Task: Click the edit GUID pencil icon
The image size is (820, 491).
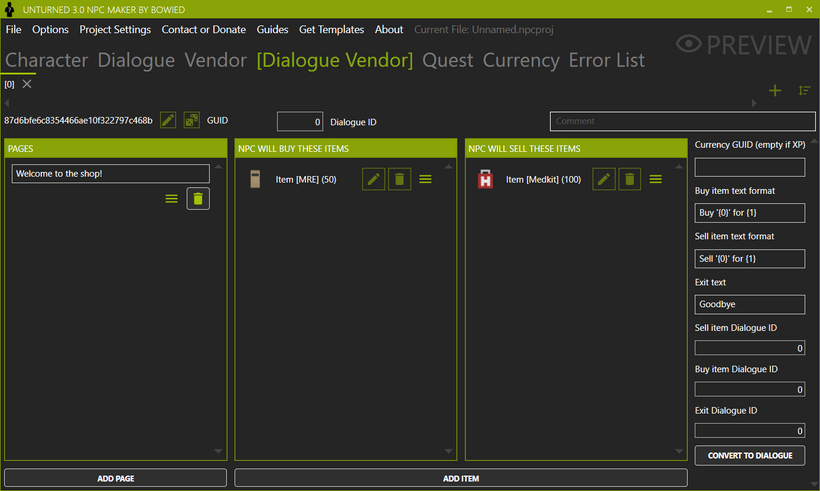Action: (168, 121)
